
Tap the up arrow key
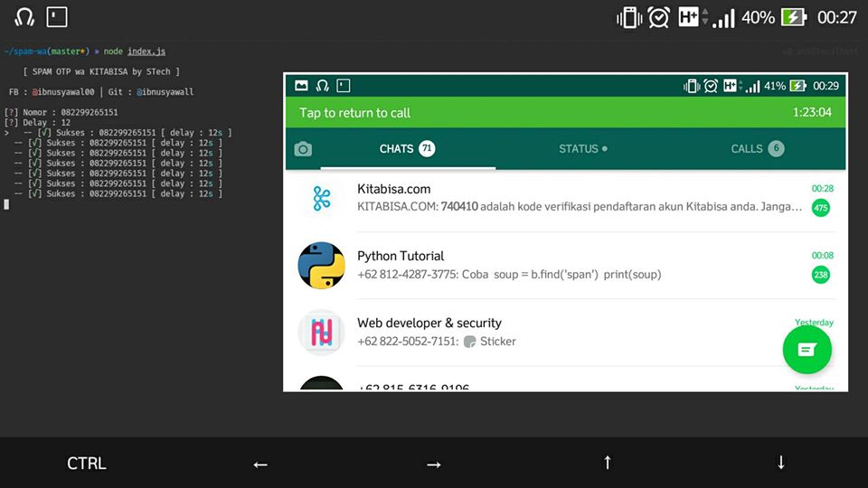(x=608, y=463)
